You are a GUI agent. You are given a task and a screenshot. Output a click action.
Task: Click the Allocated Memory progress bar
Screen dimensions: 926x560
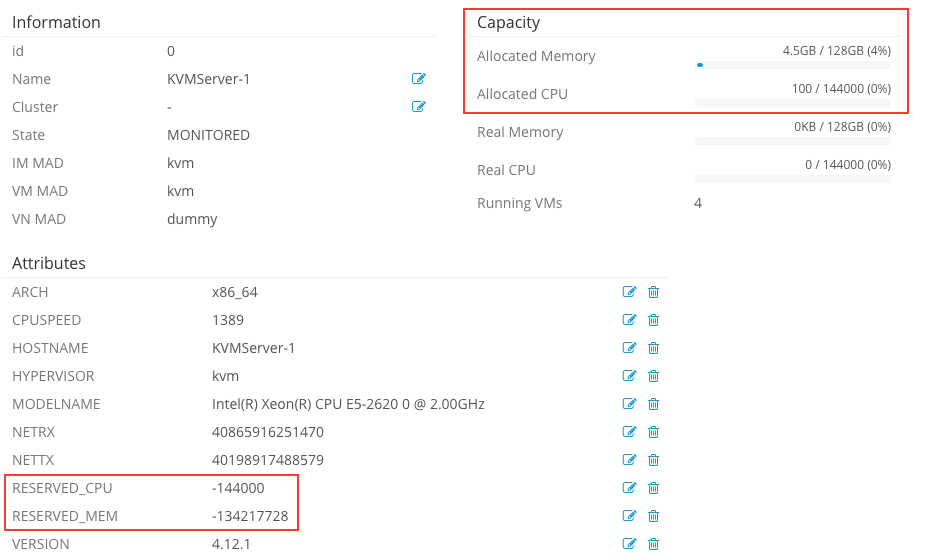click(x=792, y=65)
